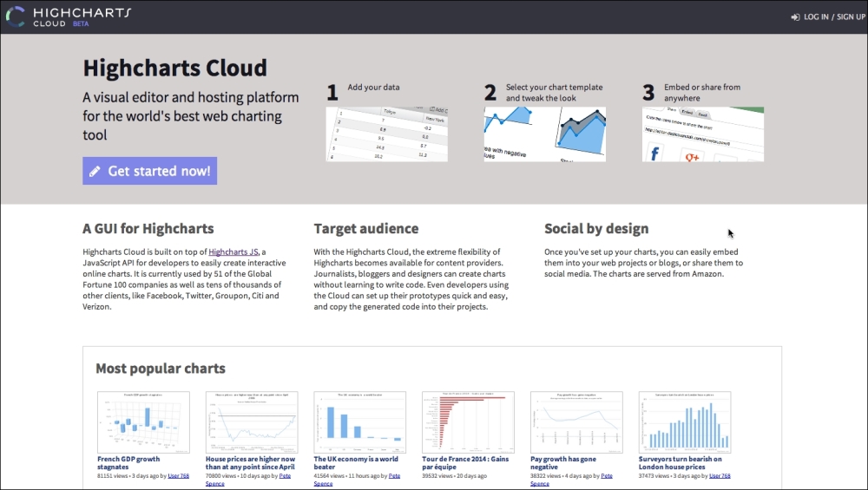Viewport: 868px width, 490px height.
Task: Click the 'Target audience' heading
Action: (366, 228)
